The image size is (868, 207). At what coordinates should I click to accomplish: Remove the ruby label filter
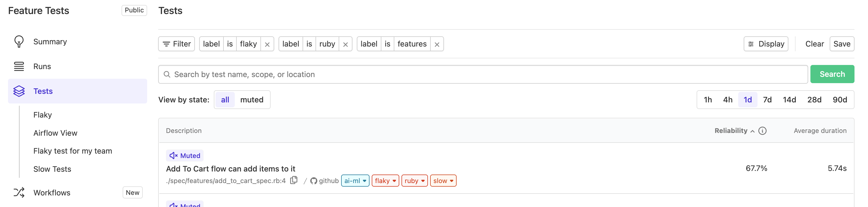click(x=345, y=44)
